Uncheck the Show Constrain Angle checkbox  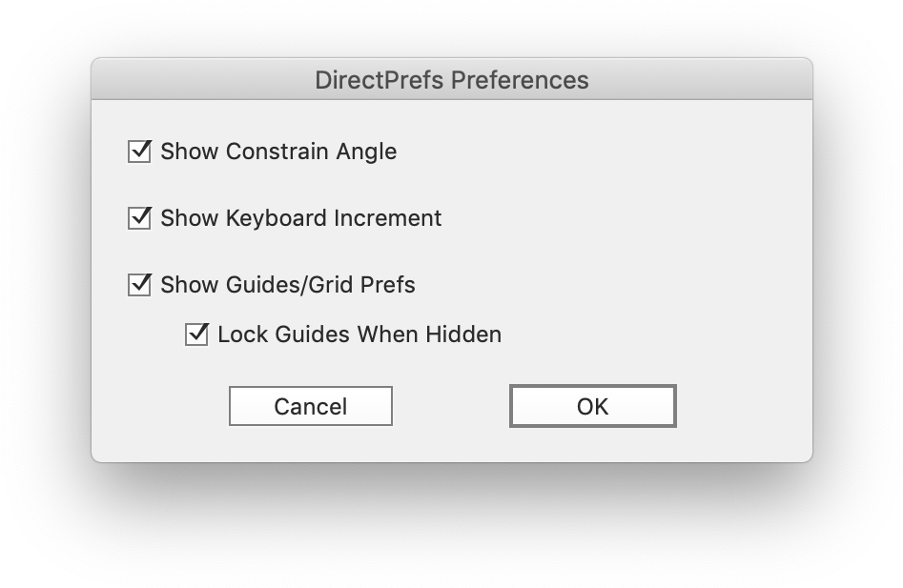pos(139,152)
